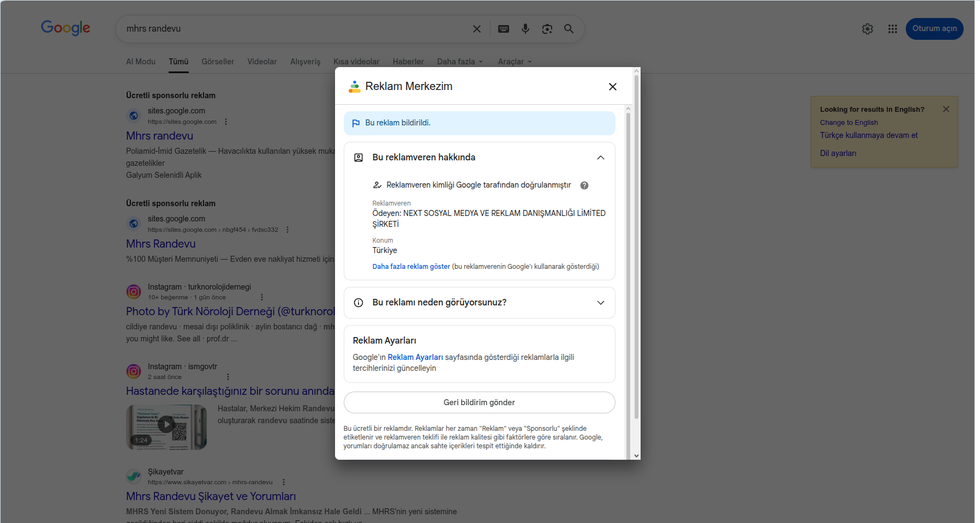Image resolution: width=980 pixels, height=523 pixels.
Task: Choose Türkçe kullanmaya devam et
Action: point(869,135)
